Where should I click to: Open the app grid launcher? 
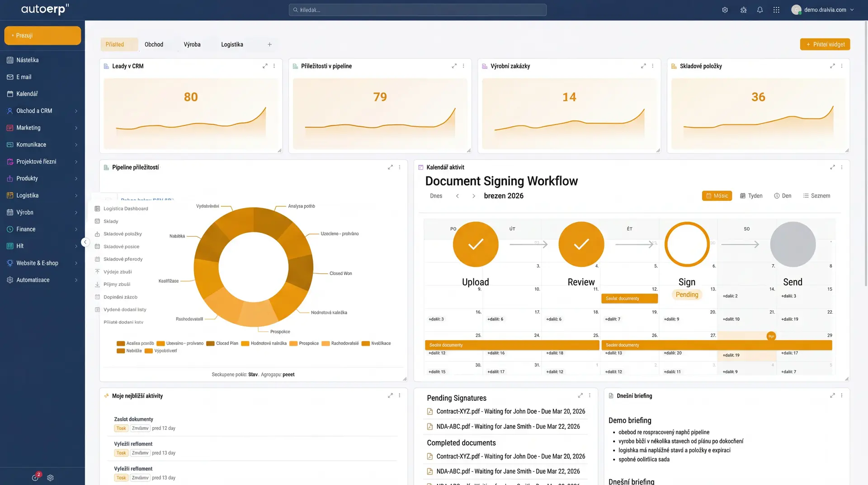[776, 10]
